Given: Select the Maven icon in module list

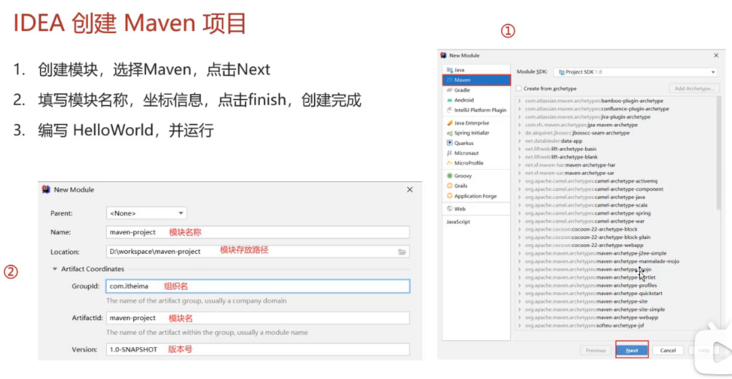Looking at the screenshot, I should 450,80.
